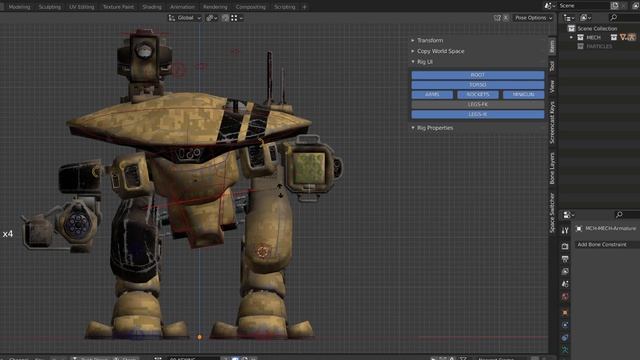This screenshot has height=360, width=640.
Task: Toggle the MINIGUN rig layer
Action: [523, 95]
